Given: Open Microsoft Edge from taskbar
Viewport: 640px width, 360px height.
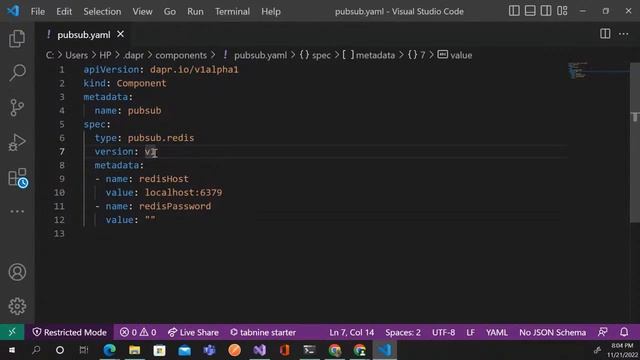Looking at the screenshot, I should pos(109,350).
